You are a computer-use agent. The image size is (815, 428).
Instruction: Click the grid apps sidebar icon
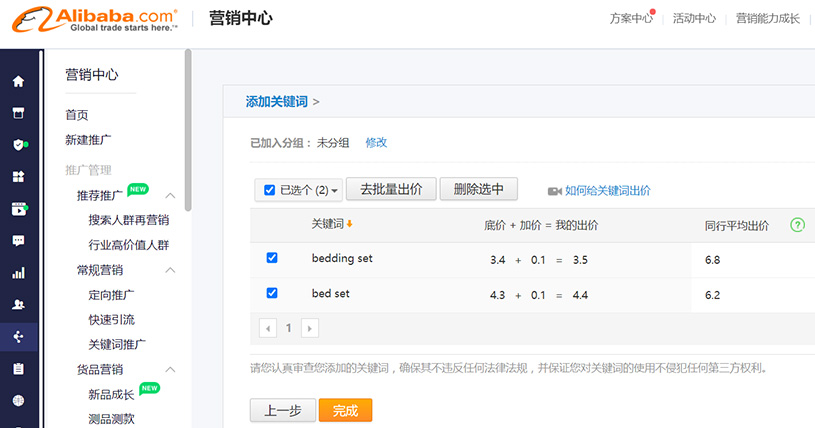[18, 177]
